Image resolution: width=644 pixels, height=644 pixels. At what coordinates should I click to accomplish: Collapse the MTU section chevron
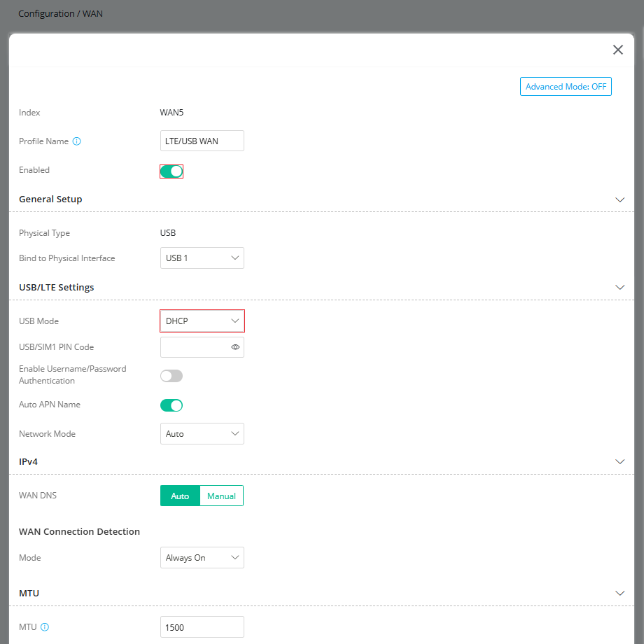coord(619,593)
